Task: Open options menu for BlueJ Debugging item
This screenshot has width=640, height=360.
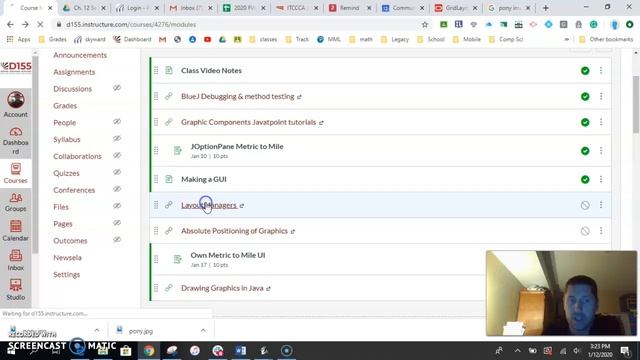Action: tap(601, 96)
